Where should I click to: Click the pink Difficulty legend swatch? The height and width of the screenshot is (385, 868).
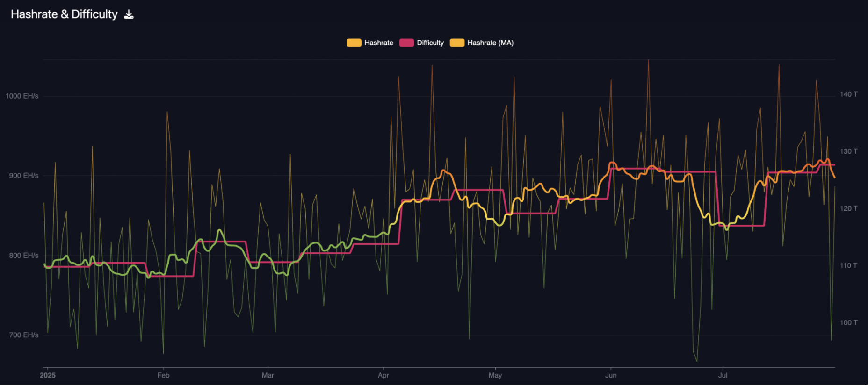tap(406, 43)
